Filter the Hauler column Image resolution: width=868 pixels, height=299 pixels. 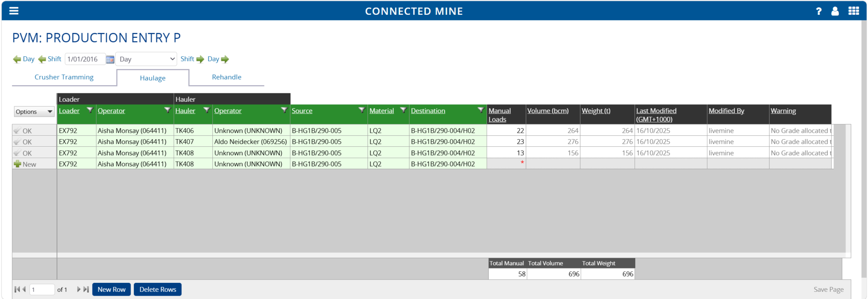(206, 110)
